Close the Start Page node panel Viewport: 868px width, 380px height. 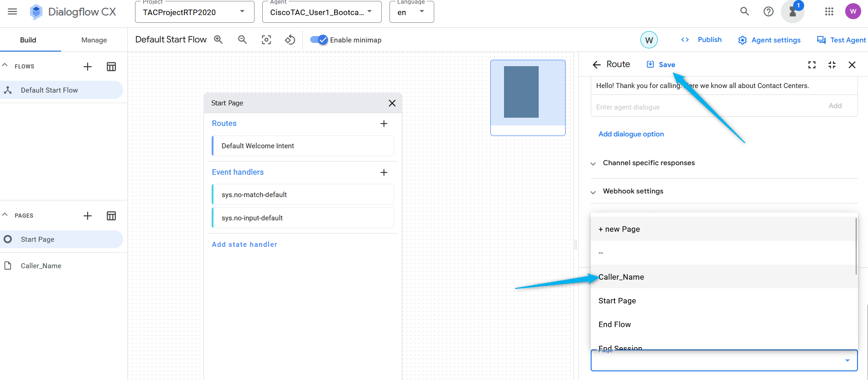(392, 103)
